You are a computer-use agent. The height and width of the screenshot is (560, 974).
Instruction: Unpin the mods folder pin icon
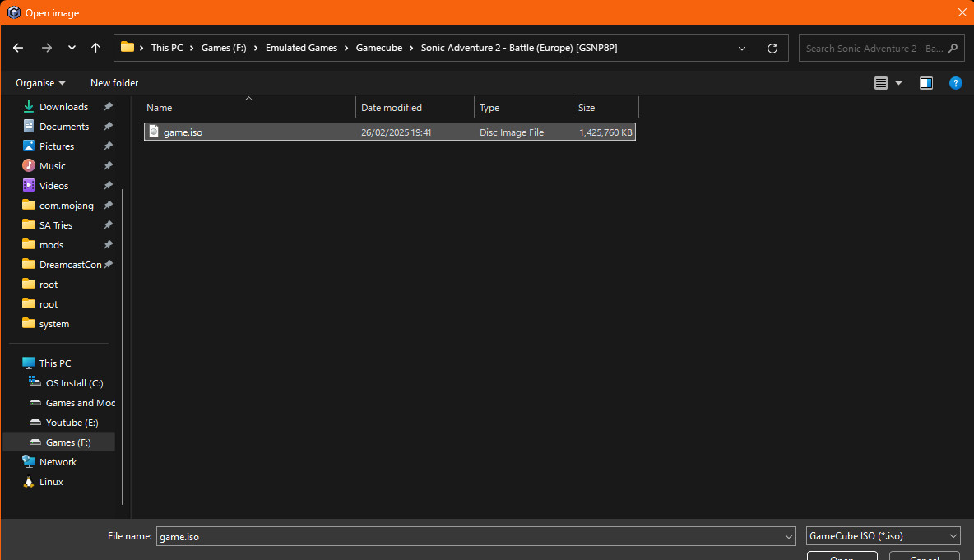click(108, 245)
